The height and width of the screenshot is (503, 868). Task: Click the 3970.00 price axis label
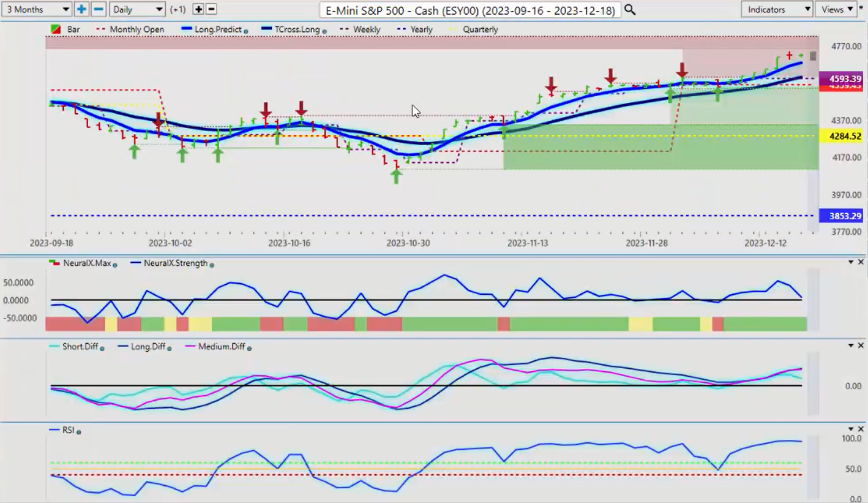[847, 195]
